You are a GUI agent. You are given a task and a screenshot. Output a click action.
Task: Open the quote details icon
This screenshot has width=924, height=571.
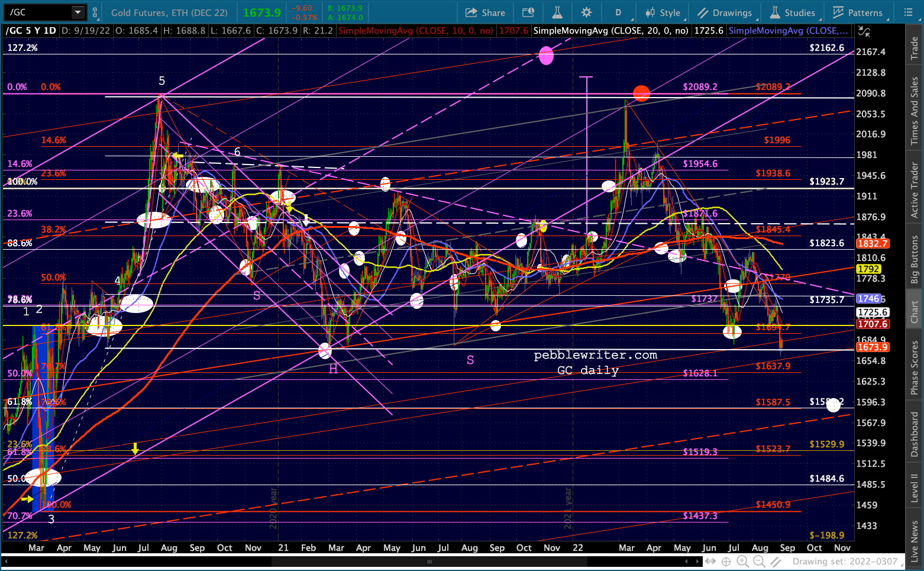click(528, 12)
